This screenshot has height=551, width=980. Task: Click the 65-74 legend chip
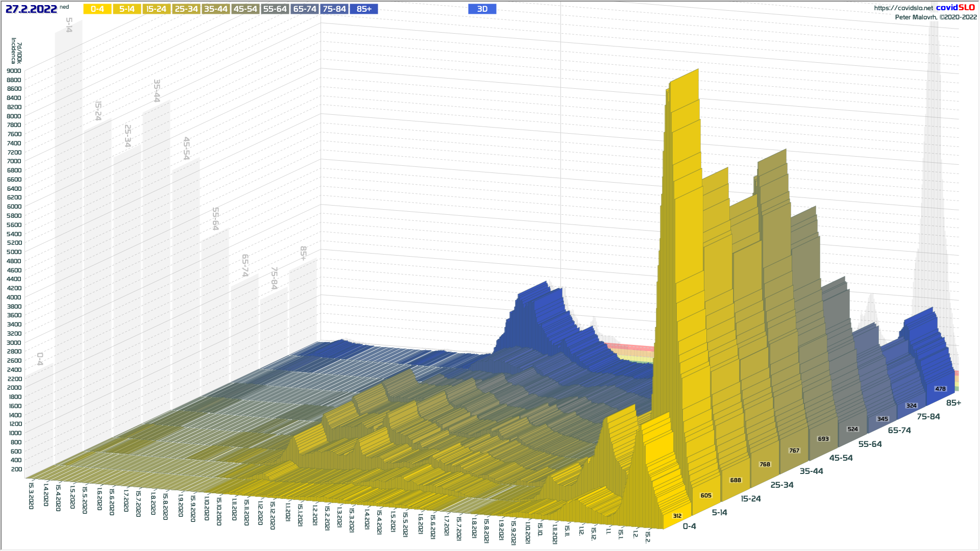[305, 9]
